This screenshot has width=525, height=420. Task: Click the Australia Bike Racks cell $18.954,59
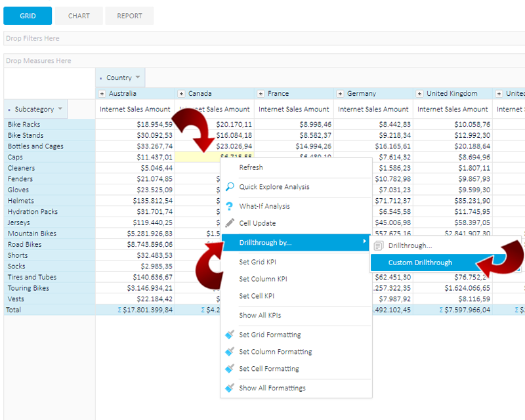click(135, 124)
